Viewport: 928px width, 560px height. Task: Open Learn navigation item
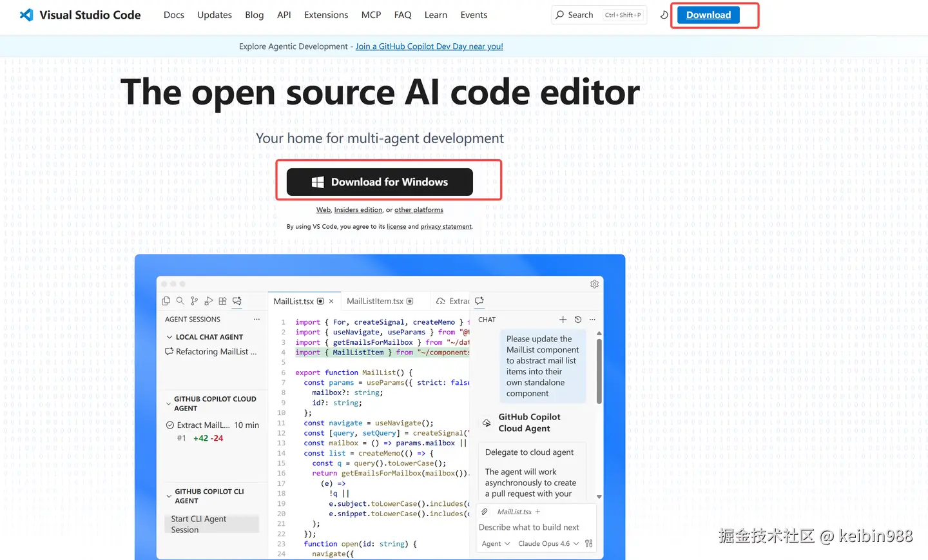[436, 15]
